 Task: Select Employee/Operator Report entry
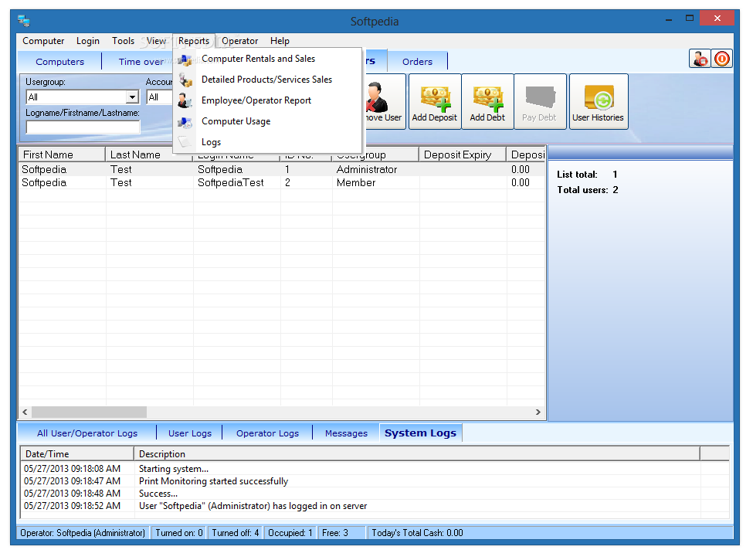[267, 100]
